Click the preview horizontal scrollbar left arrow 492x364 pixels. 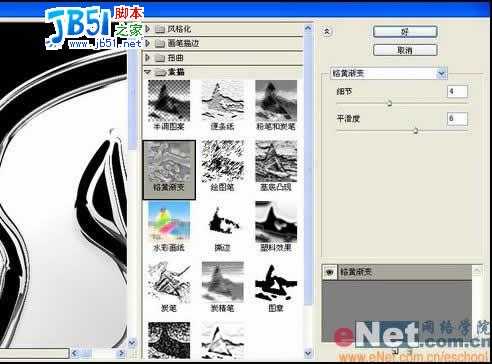[74, 353]
